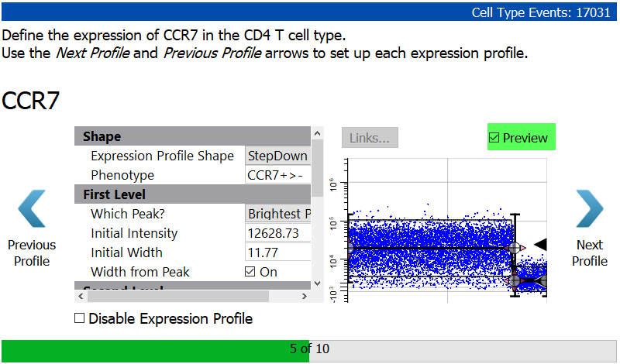Viewport: 620px width, 364px height.
Task: Click the 5 of 10 progress bar
Action: (309, 349)
